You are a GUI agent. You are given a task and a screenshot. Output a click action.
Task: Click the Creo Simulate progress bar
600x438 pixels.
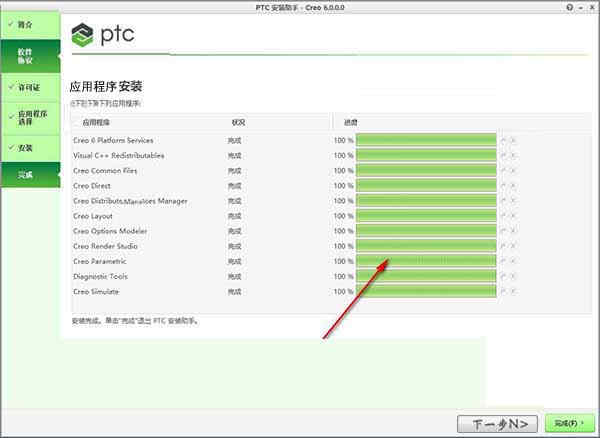pos(426,291)
